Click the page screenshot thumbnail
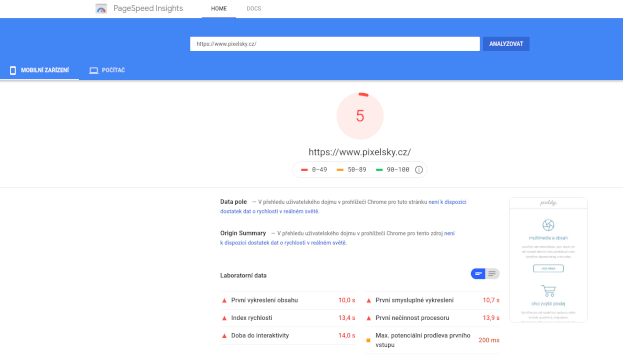This screenshot has width=623, height=360. [548, 260]
